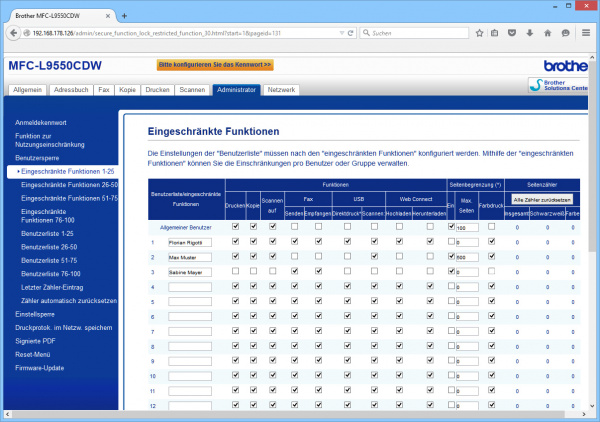600x422 pixels.
Task: Toggle Kopie for Florian Rigotti row
Action: (253, 241)
